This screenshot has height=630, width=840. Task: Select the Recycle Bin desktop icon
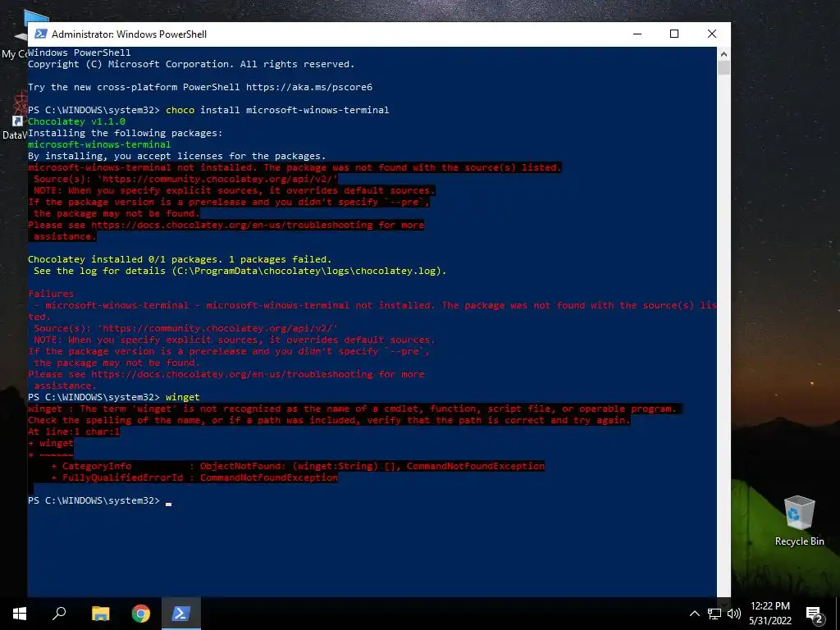click(x=799, y=520)
